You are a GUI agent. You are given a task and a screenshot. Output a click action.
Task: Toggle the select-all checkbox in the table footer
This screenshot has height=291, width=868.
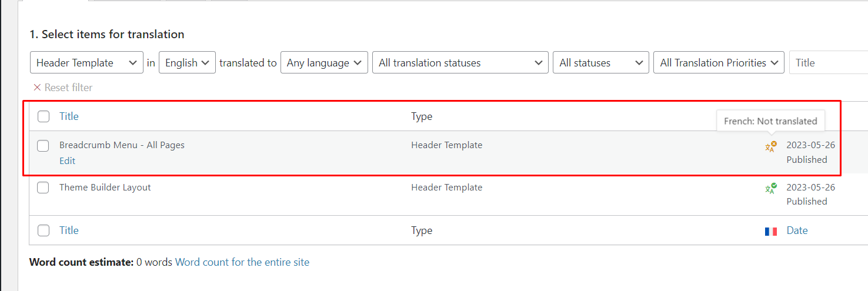[44, 230]
